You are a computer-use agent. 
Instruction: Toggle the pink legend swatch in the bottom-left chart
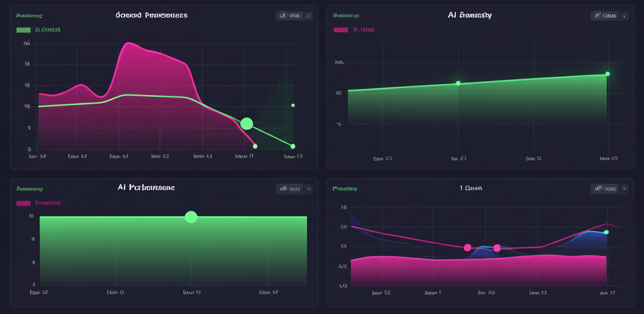24,203
